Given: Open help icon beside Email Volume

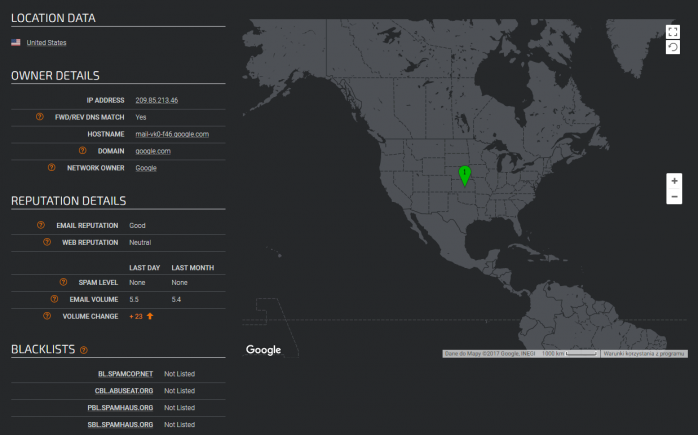Looking at the screenshot, I should pos(55,299).
